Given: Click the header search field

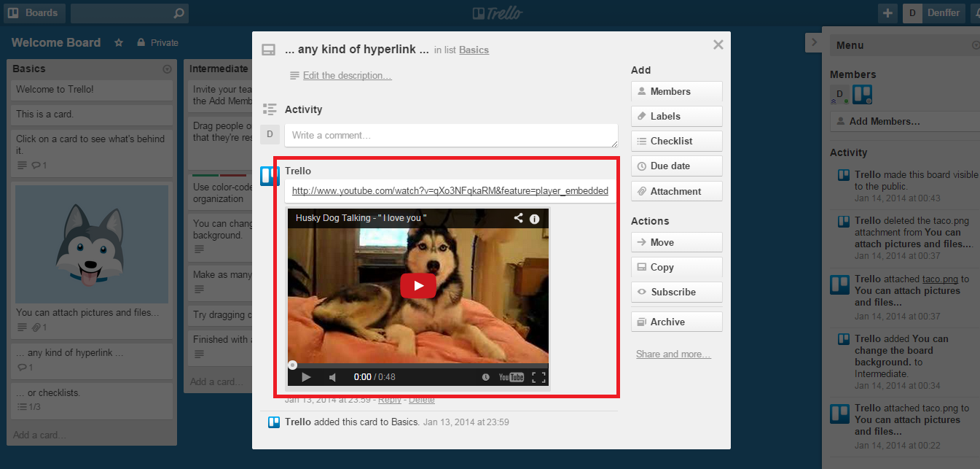Looking at the screenshot, I should (x=130, y=13).
